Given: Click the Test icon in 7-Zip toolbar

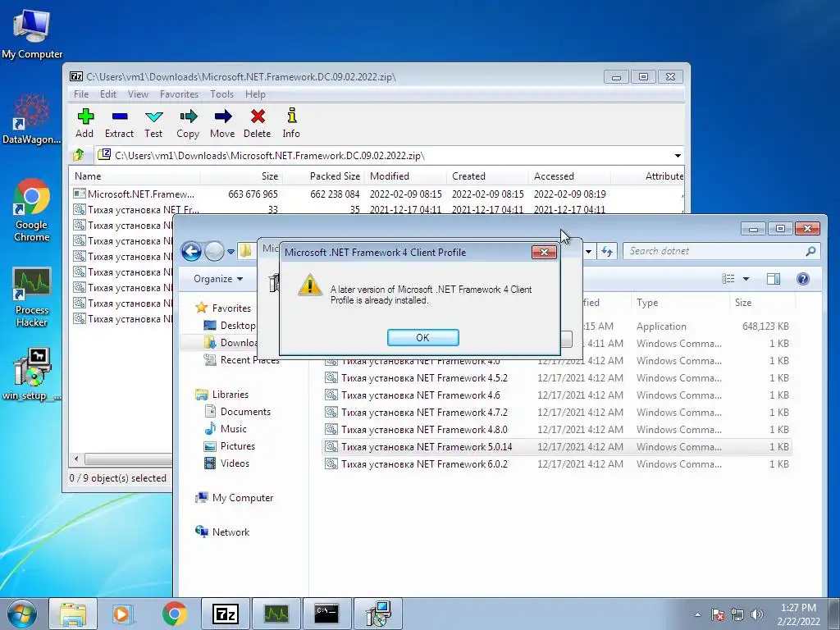Looking at the screenshot, I should 153,123.
